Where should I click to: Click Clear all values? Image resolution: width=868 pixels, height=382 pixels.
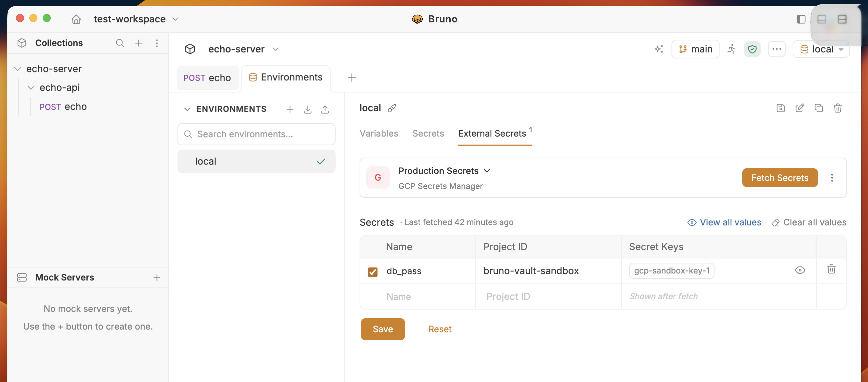pos(809,222)
